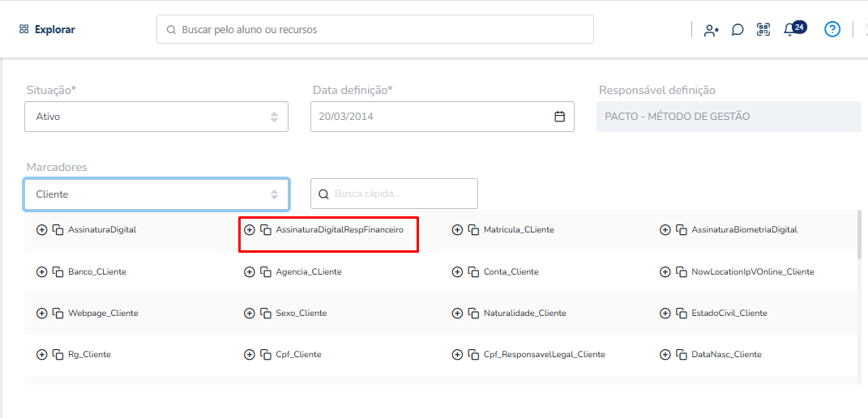Click plus icon beside Cpf_Cliente
This screenshot has height=418, width=868.
click(249, 354)
